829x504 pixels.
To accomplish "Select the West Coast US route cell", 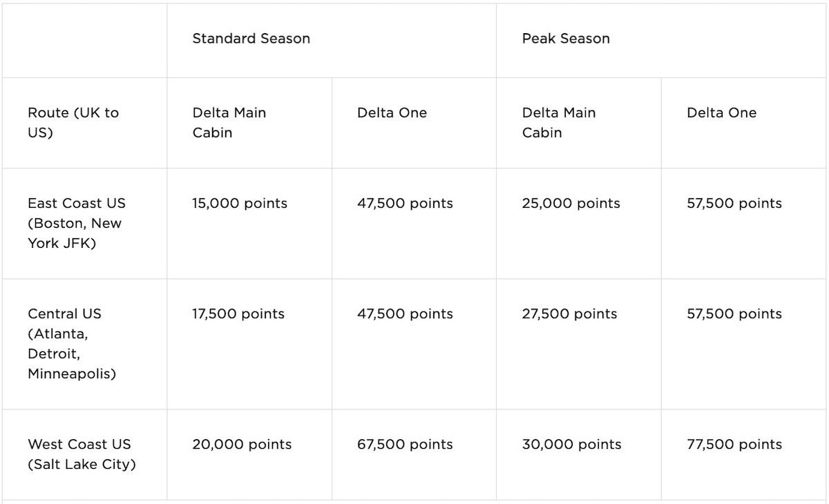I will (82, 454).
